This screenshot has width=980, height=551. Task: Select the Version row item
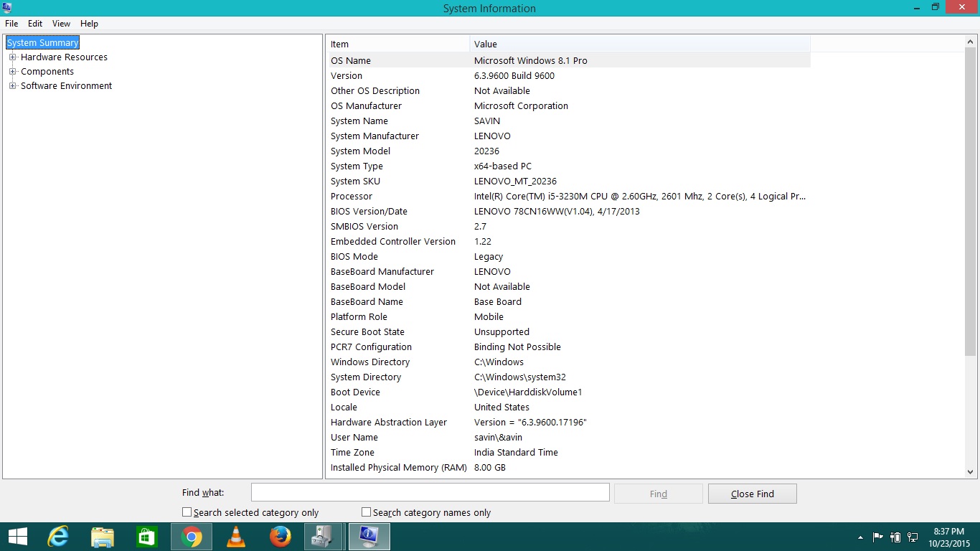pyautogui.click(x=570, y=75)
